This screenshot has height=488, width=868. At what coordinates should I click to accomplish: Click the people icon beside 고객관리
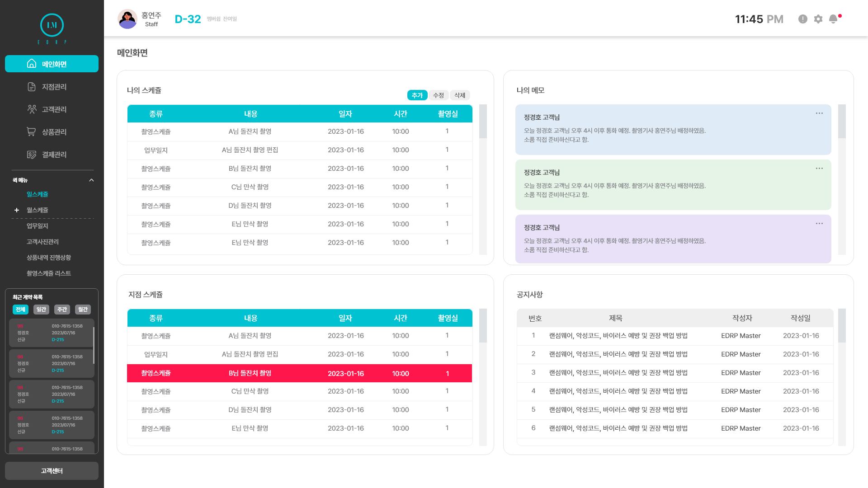[32, 109]
